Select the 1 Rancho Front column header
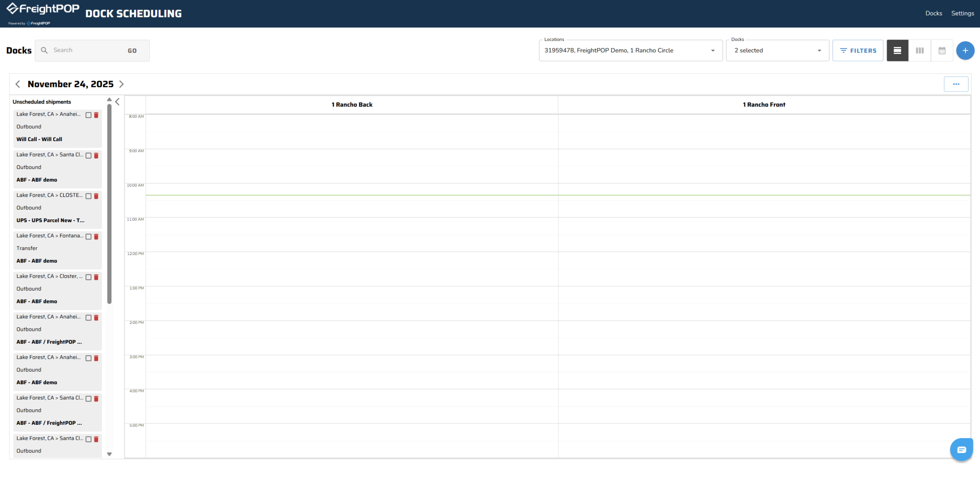Viewport: 980px width, 490px height. [764, 105]
